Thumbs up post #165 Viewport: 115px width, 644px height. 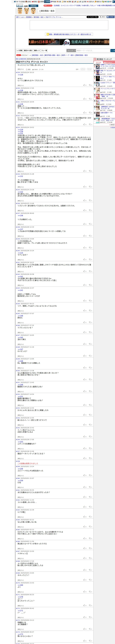click(x=85, y=538)
